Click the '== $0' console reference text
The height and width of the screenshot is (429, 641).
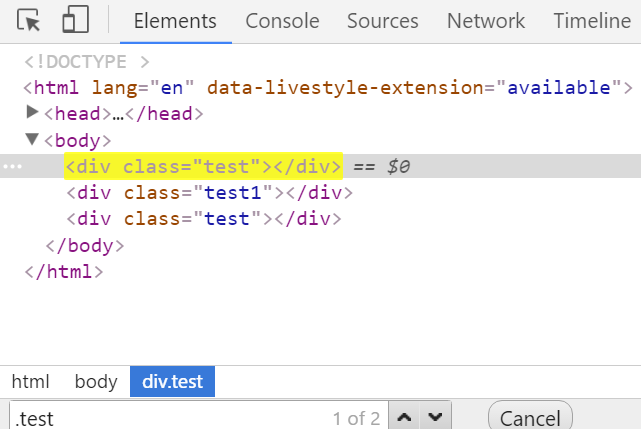click(381, 166)
